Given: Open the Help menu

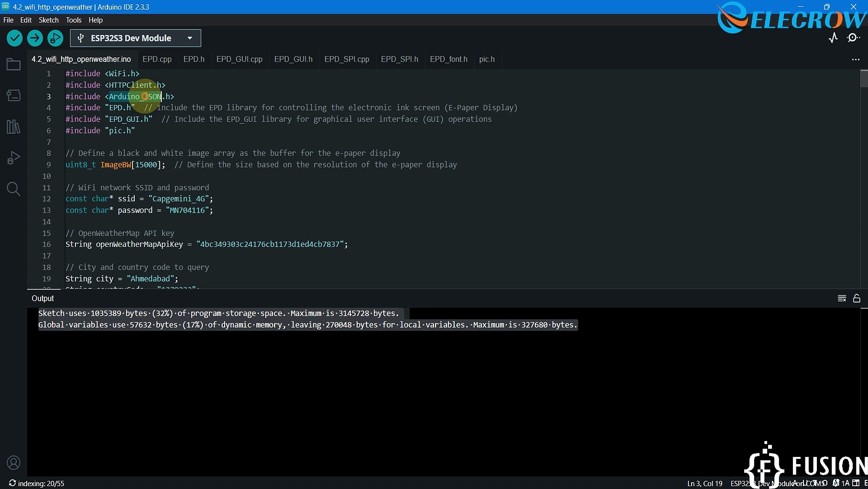Looking at the screenshot, I should click(x=96, y=20).
